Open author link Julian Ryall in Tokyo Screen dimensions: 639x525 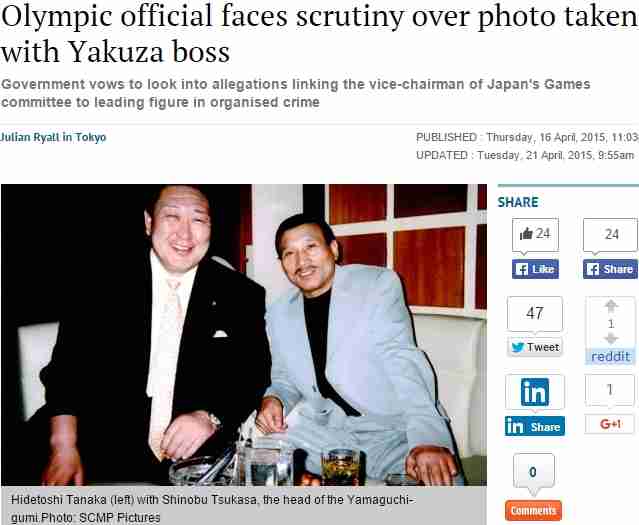(x=53, y=137)
